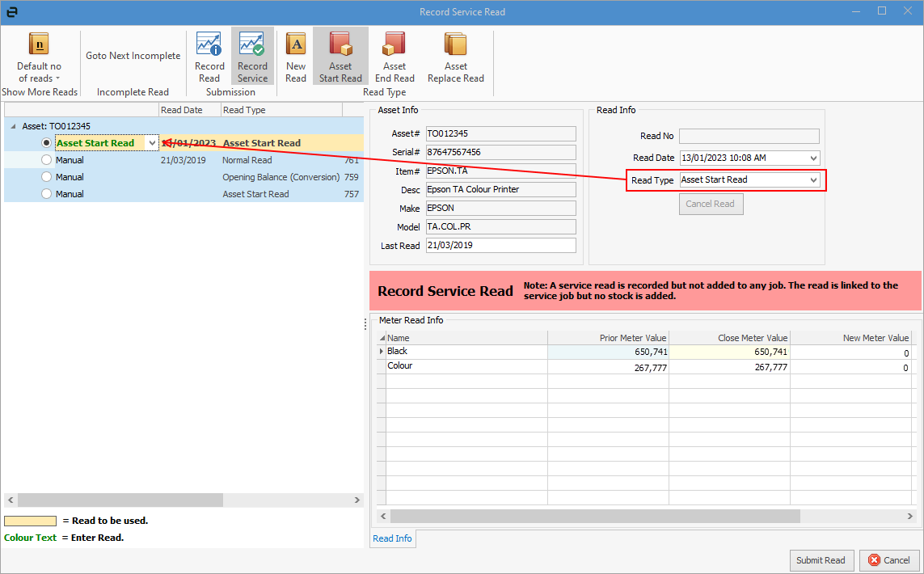Select the Normal Read manual radio button

click(x=47, y=160)
